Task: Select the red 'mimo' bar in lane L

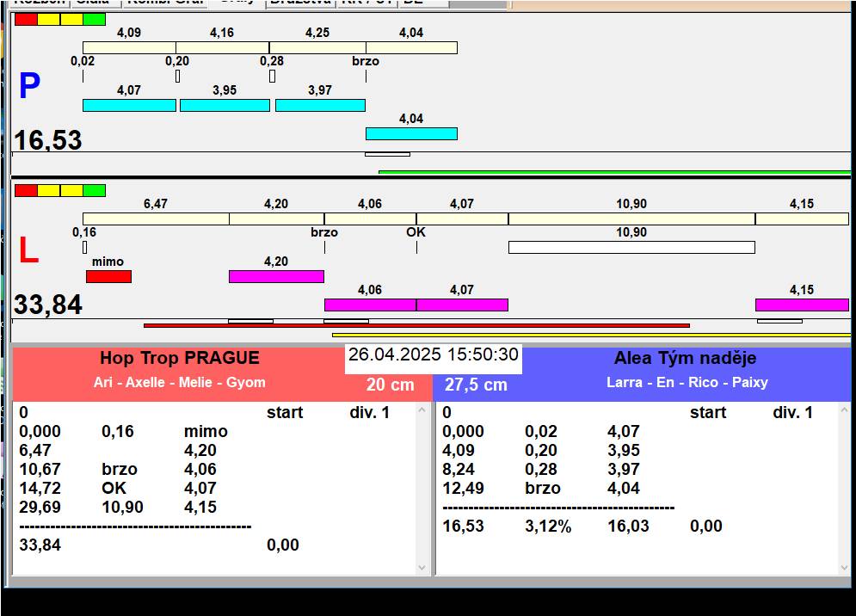Action: (x=108, y=276)
